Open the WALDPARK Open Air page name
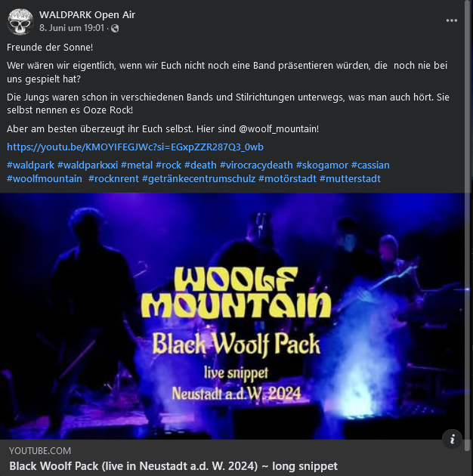 coord(87,14)
